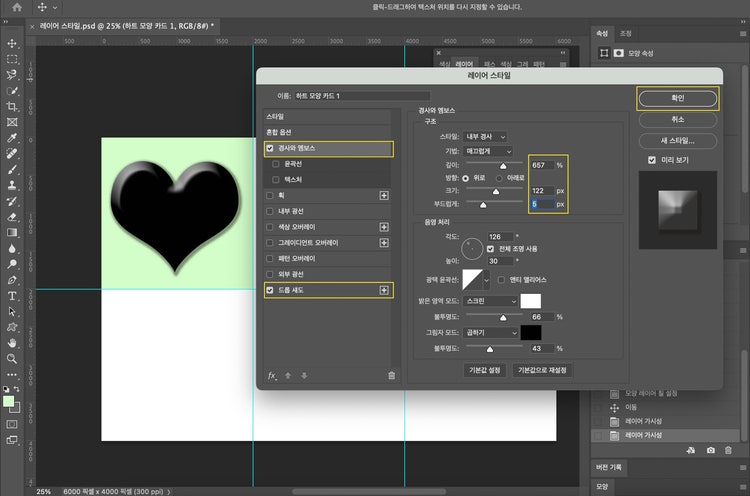Switch to the 조정 panel tab

point(626,33)
